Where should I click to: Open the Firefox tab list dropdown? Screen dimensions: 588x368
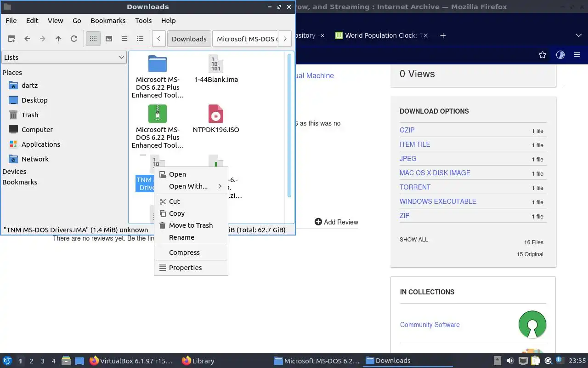click(578, 35)
